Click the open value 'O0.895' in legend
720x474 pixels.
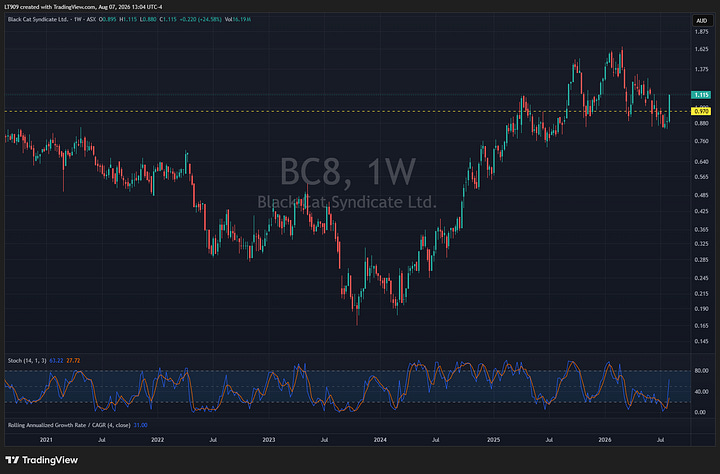pyautogui.click(x=107, y=20)
